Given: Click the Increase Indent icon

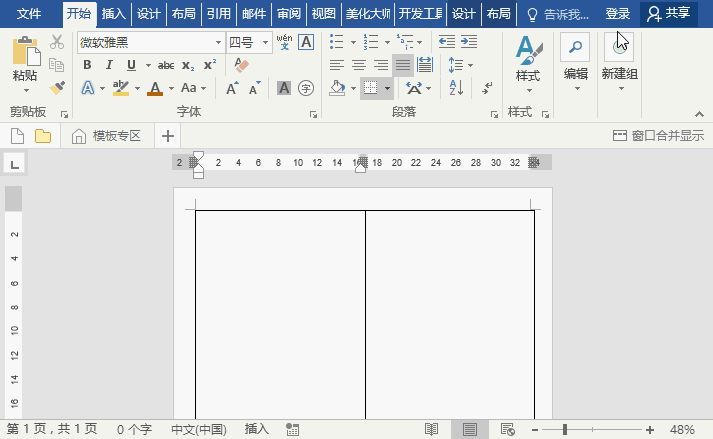Looking at the screenshot, I should tap(467, 42).
